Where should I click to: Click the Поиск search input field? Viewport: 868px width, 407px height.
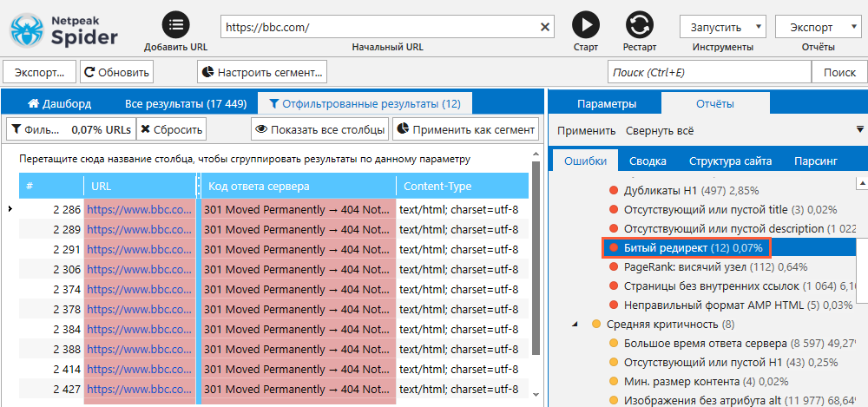click(x=709, y=72)
